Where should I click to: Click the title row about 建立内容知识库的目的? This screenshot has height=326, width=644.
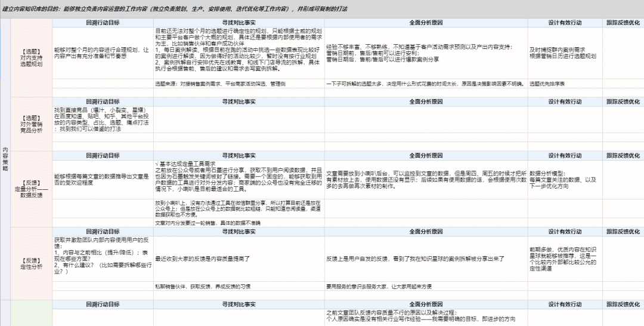(x=179, y=9)
